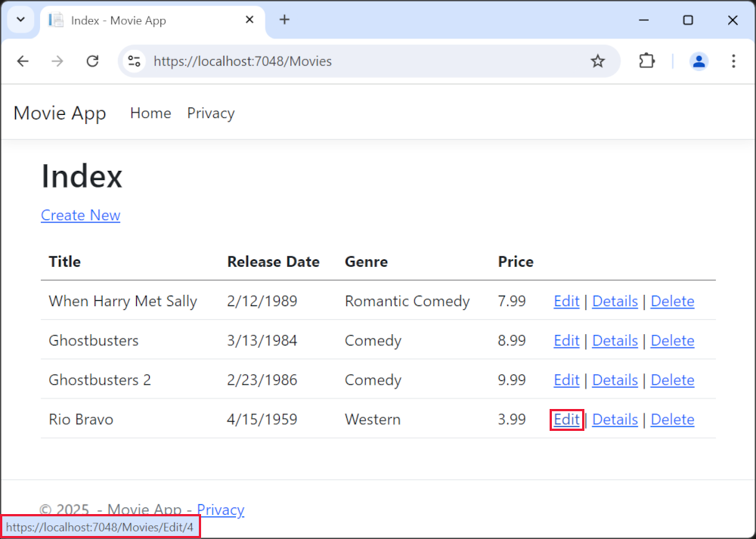Click the site information icon in address bar
This screenshot has width=756, height=539.
pos(134,61)
